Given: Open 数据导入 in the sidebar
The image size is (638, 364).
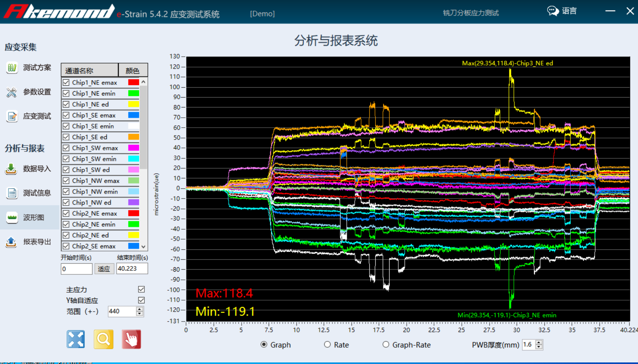Looking at the screenshot, I should click(37, 169).
